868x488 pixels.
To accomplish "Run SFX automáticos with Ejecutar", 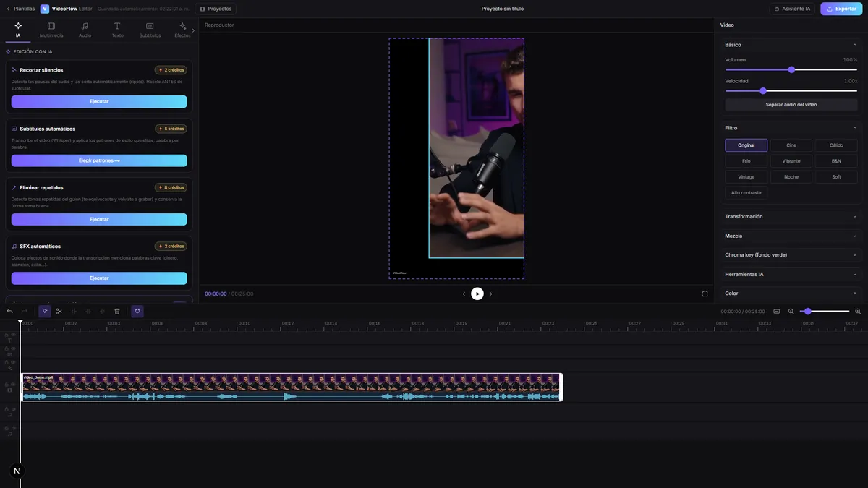I will point(99,278).
